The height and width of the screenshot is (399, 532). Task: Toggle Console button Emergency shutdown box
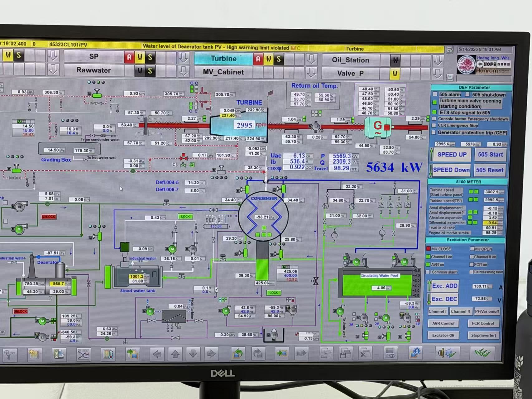coord(434,119)
